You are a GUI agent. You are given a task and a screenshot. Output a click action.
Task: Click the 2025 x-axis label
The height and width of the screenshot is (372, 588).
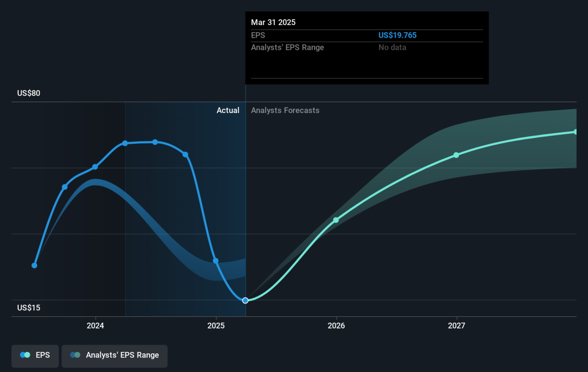pos(216,325)
